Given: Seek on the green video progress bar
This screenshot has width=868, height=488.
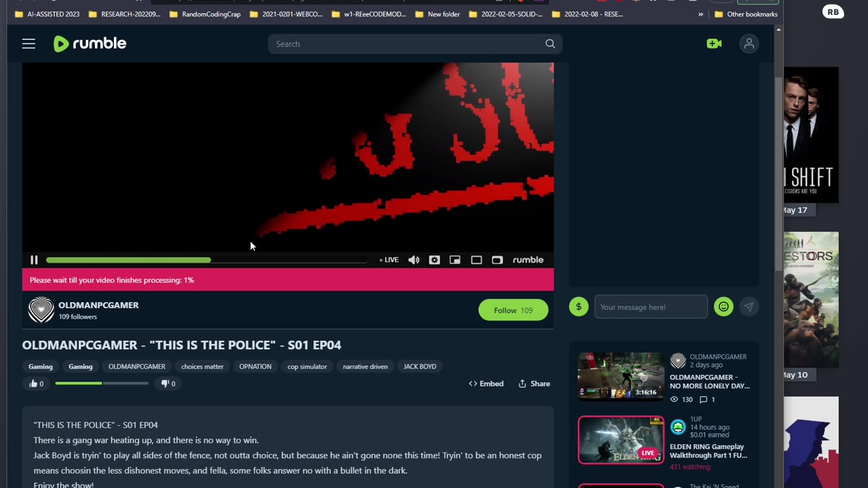Looking at the screenshot, I should (x=207, y=260).
